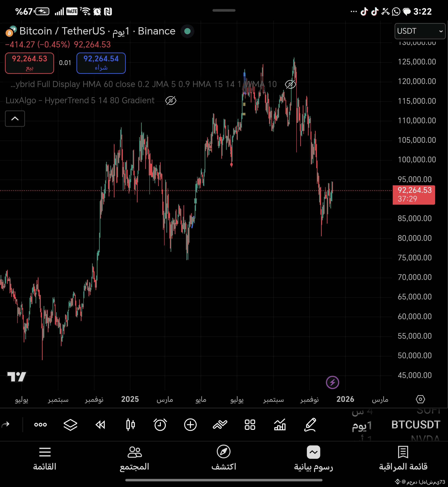
Task: Open the community tab (المجتمع)
Action: pyautogui.click(x=135, y=458)
